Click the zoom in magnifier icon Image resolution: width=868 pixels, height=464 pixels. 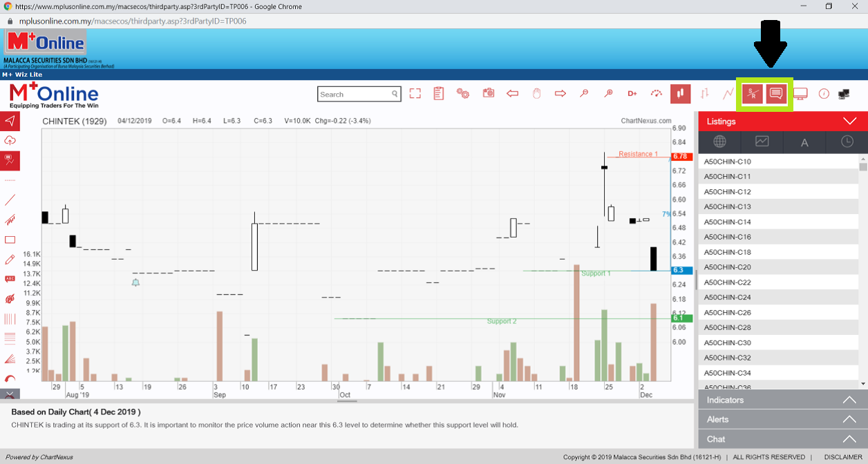[608, 94]
